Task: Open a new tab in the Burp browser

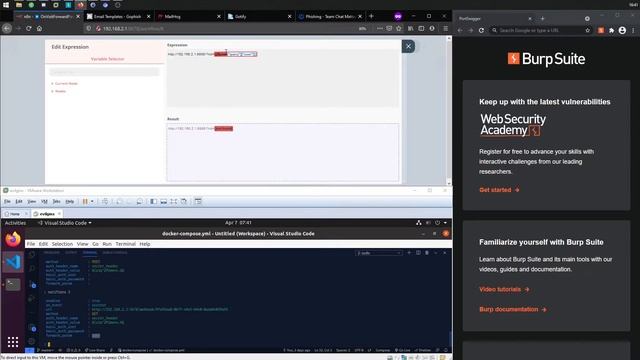Action: [542, 18]
